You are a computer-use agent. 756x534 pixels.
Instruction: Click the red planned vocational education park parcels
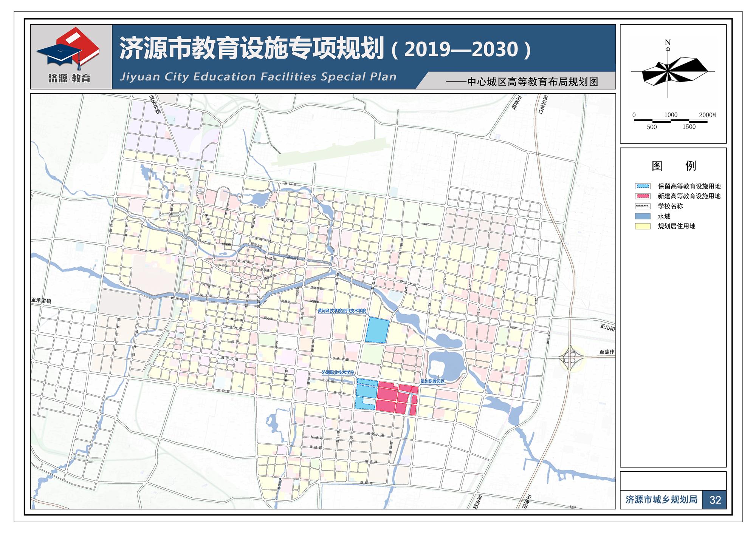pyautogui.click(x=396, y=398)
